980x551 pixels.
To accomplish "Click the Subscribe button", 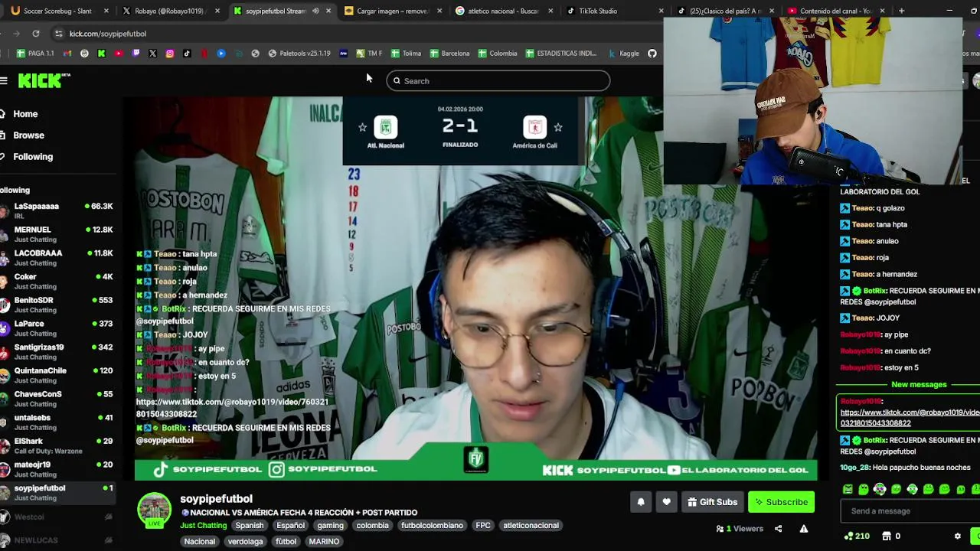I will (781, 502).
